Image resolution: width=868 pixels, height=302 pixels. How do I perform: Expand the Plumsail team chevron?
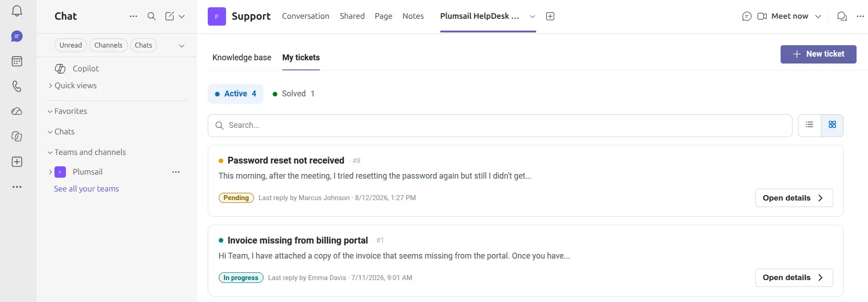50,172
